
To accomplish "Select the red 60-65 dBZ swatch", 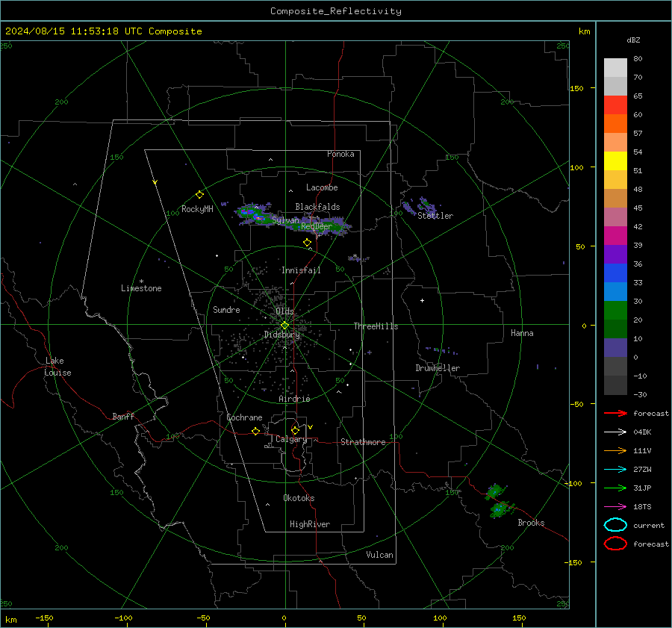I will coord(615,105).
